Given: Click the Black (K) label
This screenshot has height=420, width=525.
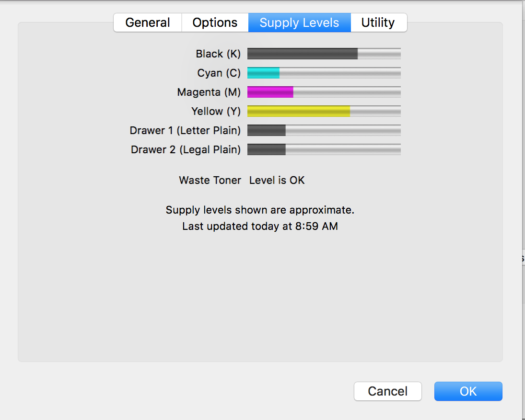Looking at the screenshot, I should [x=218, y=54].
